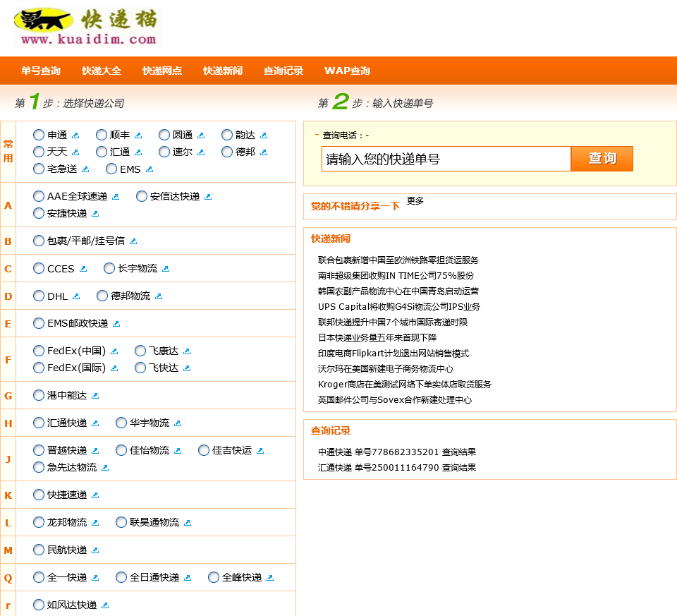Viewport: 677px width, 616px height.
Task: Open external link icon next to 安捷快递
Action: click(x=95, y=214)
